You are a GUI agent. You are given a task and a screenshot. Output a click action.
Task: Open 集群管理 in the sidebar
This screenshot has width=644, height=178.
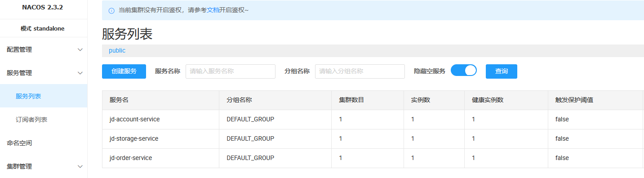pos(19,166)
